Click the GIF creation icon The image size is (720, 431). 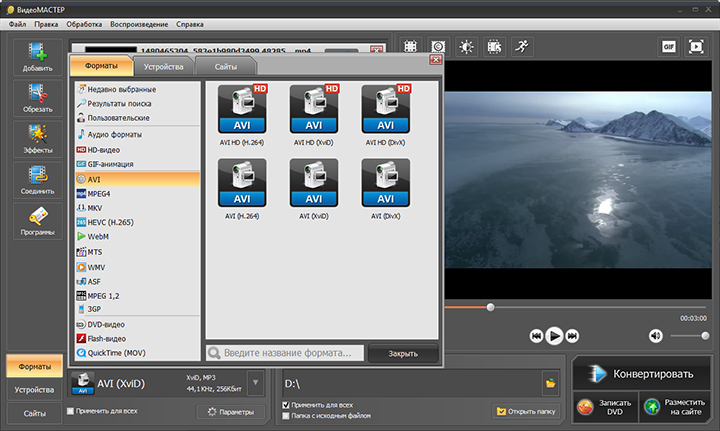[x=669, y=46]
